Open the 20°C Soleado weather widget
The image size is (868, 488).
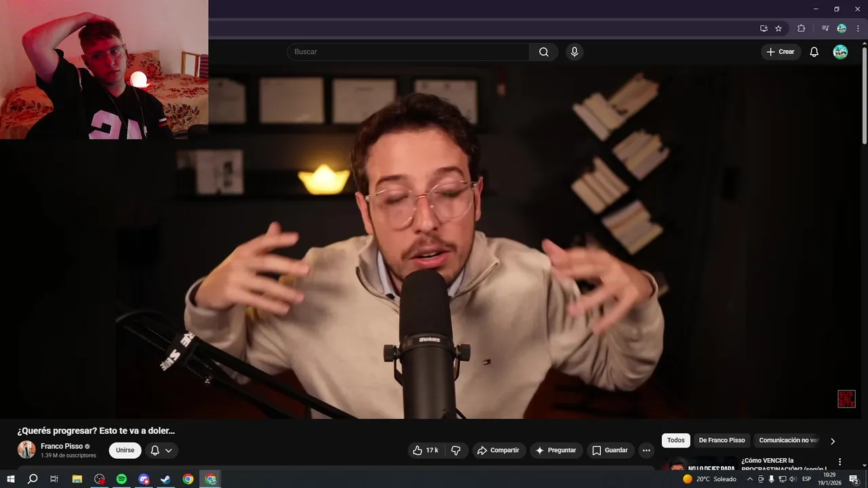tap(709, 479)
